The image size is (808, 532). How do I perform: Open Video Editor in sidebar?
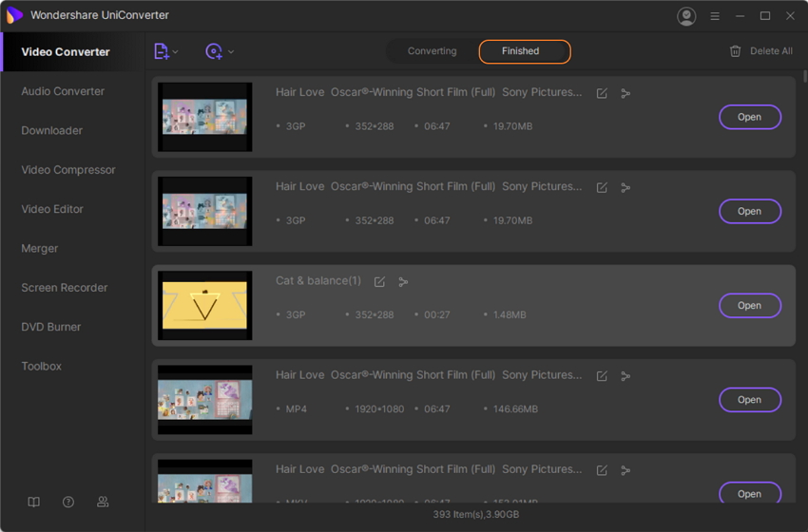pyautogui.click(x=52, y=209)
